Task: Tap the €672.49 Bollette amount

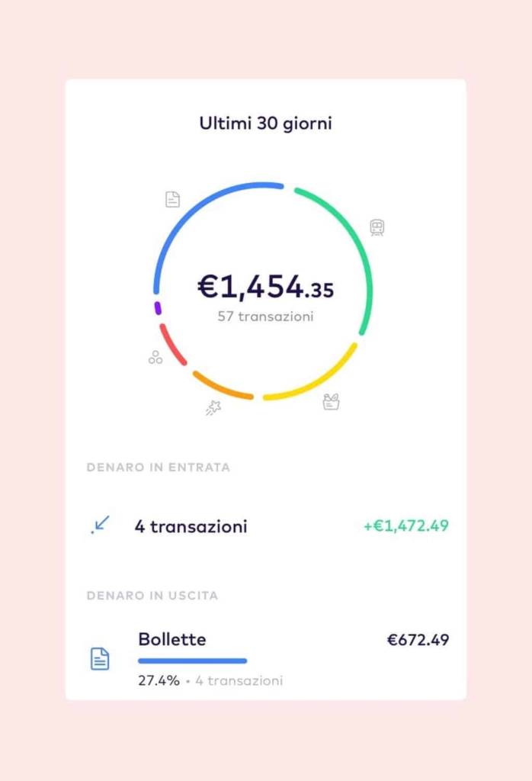Action: [418, 640]
